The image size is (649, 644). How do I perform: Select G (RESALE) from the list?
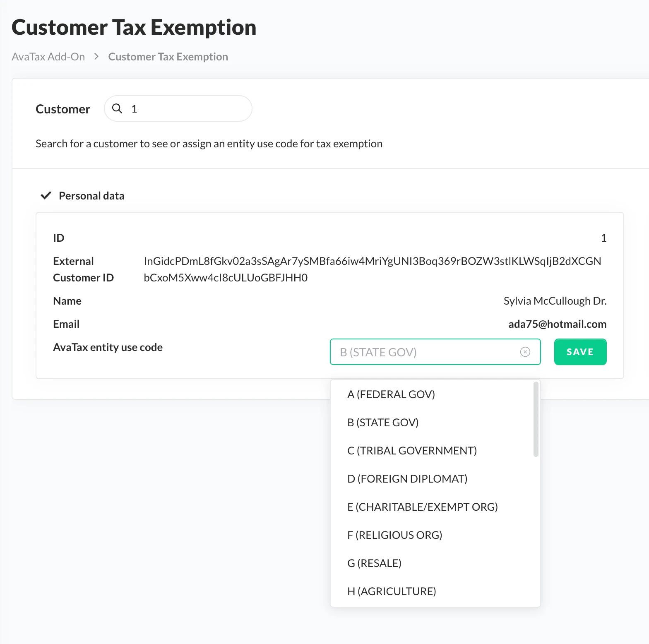(x=433, y=563)
